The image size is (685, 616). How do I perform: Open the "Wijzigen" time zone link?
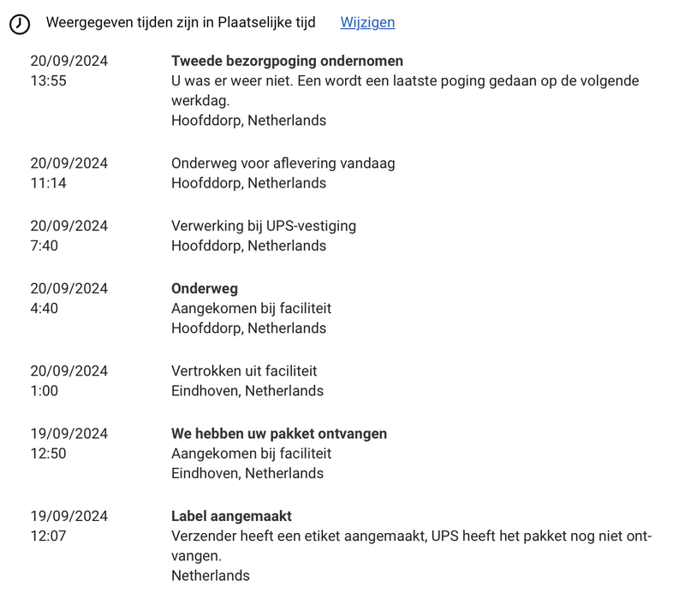[367, 22]
